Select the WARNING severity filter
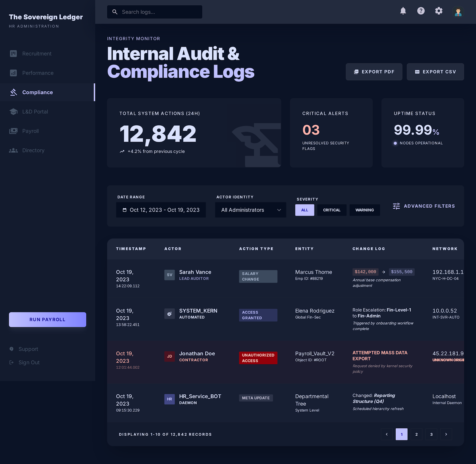Image resolution: width=476 pixels, height=464 pixels. pos(365,210)
